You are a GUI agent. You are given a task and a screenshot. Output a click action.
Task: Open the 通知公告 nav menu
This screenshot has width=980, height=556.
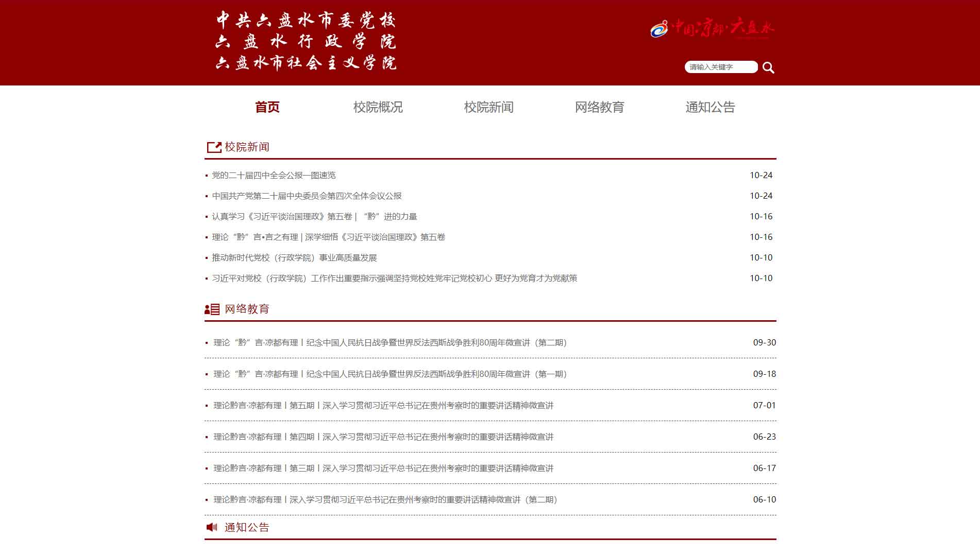click(x=711, y=107)
